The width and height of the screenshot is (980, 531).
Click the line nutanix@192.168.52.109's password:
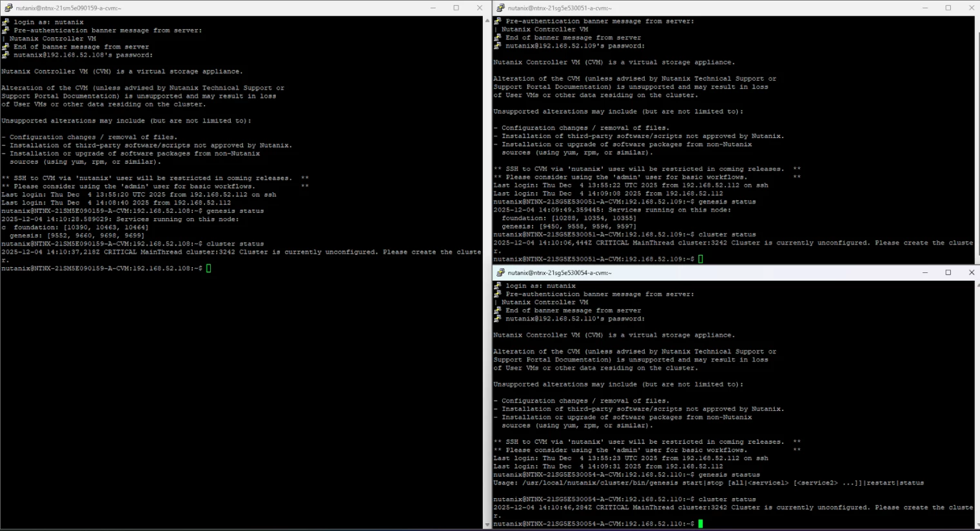pos(575,46)
